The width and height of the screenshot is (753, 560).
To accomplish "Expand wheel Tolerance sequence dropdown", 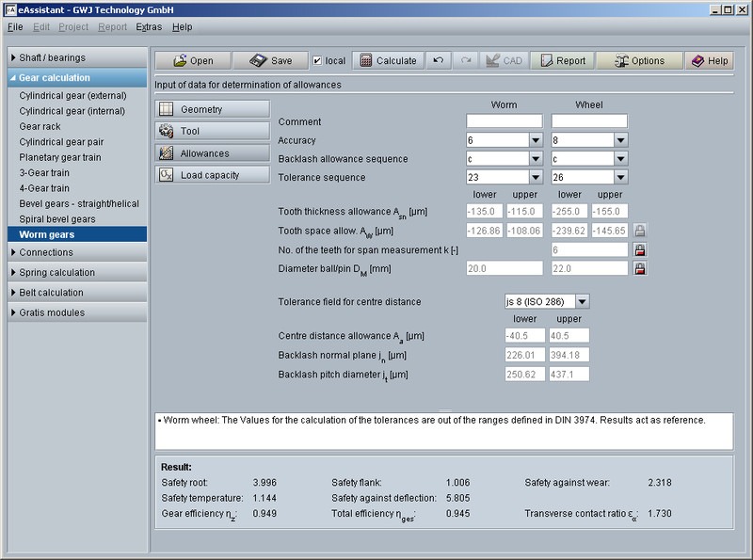I will 619,177.
